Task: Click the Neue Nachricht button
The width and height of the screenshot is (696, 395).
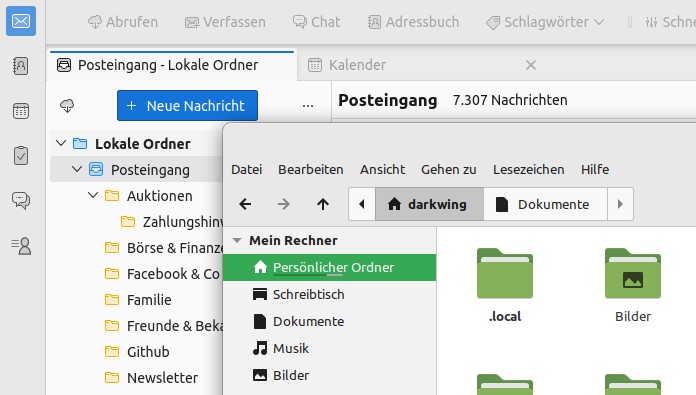Action: pyautogui.click(x=187, y=106)
